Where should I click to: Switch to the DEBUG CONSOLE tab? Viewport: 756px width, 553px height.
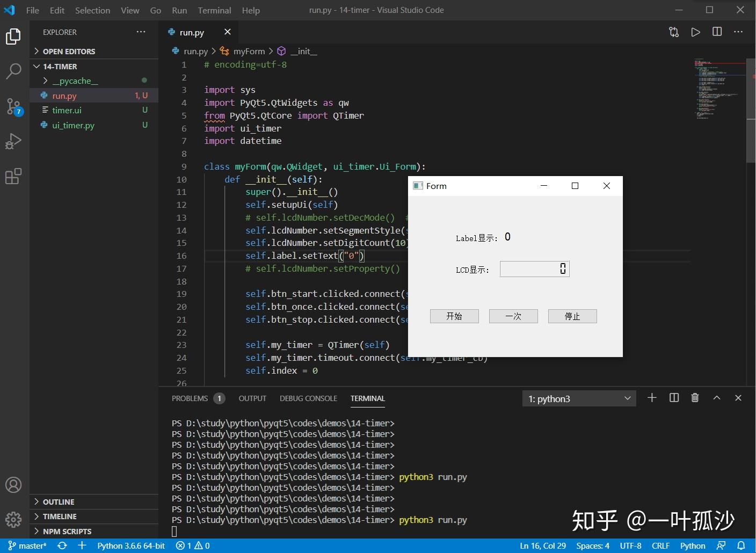308,398
